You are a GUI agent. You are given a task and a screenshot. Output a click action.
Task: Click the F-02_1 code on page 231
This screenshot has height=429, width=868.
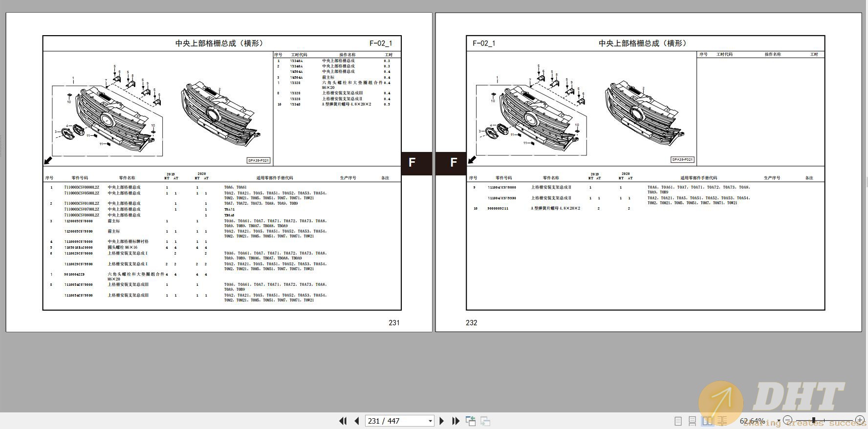point(381,43)
